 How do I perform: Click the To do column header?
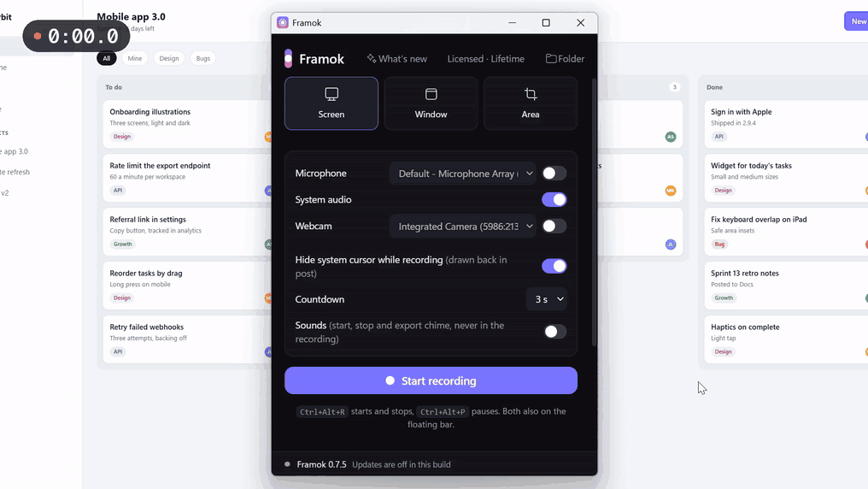click(114, 87)
